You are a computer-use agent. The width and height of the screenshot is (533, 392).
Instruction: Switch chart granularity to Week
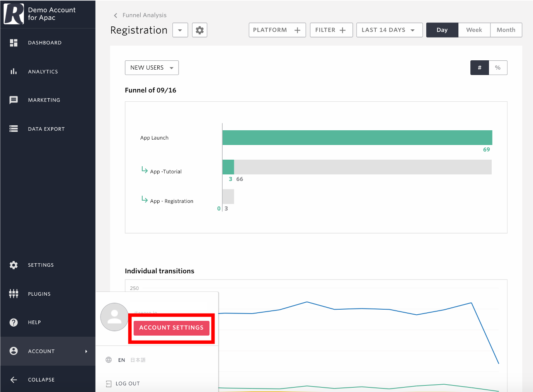tap(474, 30)
